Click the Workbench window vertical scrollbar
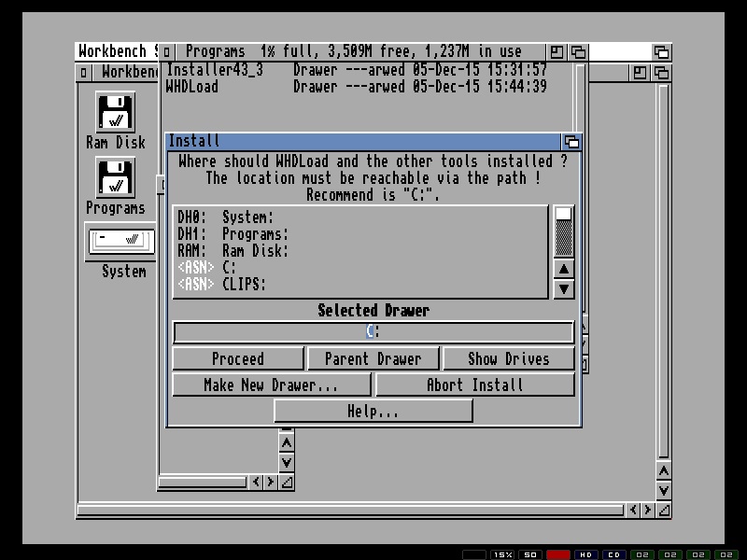Screen dimensions: 747x560 click(x=664, y=272)
